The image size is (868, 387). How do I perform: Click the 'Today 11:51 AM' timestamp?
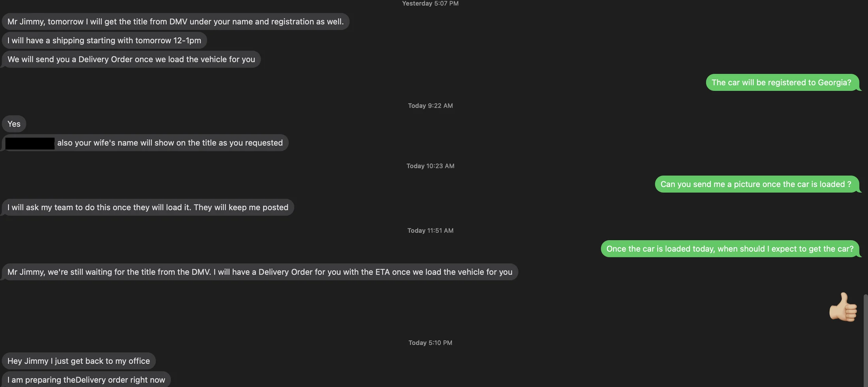430,230
